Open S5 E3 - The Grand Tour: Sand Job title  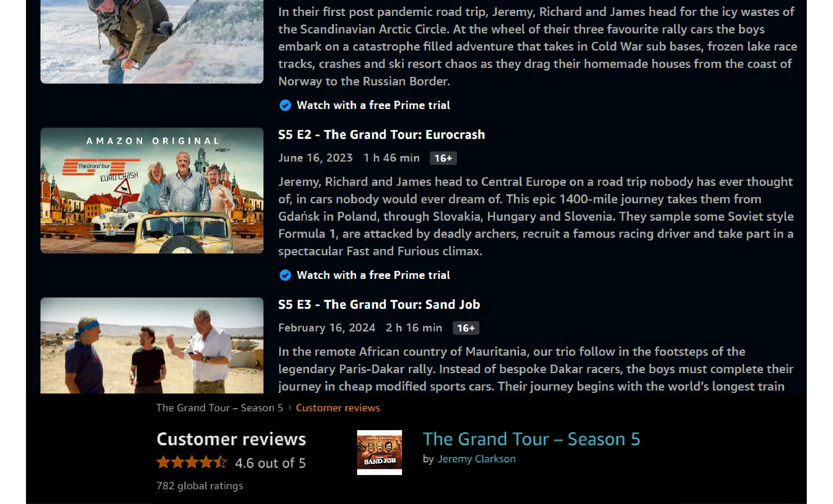point(379,305)
